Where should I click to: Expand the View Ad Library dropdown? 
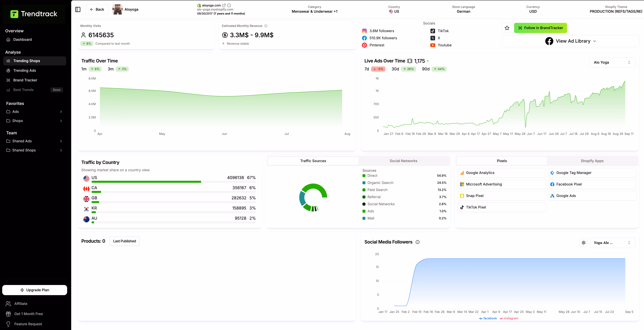coord(570,41)
